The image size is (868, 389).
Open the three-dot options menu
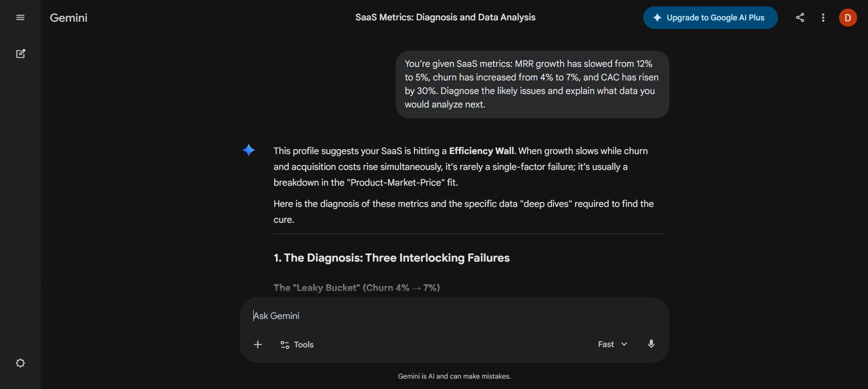(823, 18)
